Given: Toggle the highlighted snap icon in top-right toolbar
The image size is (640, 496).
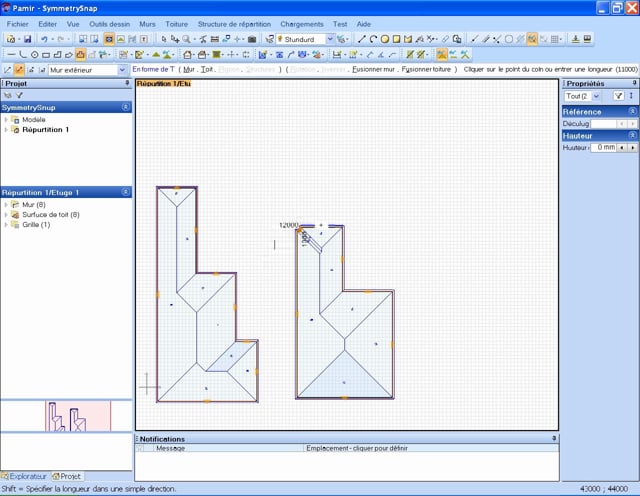Looking at the screenshot, I should tap(532, 39).
